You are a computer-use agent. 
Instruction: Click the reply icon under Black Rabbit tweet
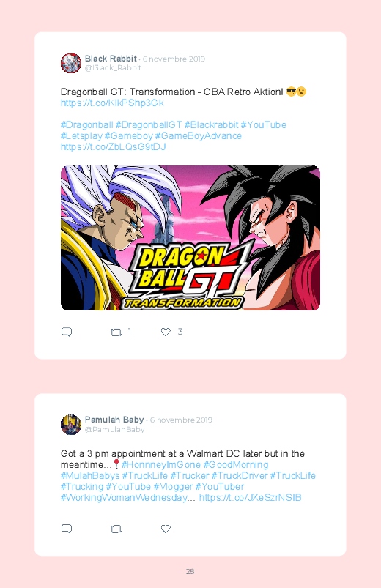67,332
